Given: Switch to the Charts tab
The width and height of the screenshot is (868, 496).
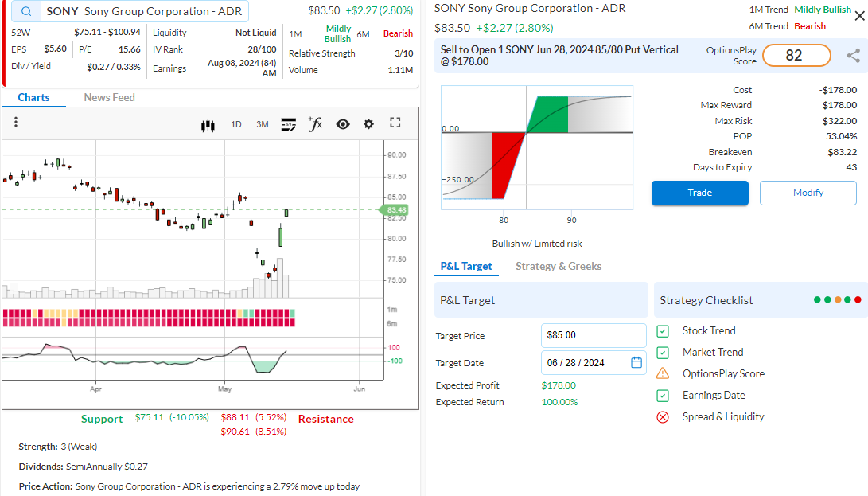Looking at the screenshot, I should click(x=33, y=98).
